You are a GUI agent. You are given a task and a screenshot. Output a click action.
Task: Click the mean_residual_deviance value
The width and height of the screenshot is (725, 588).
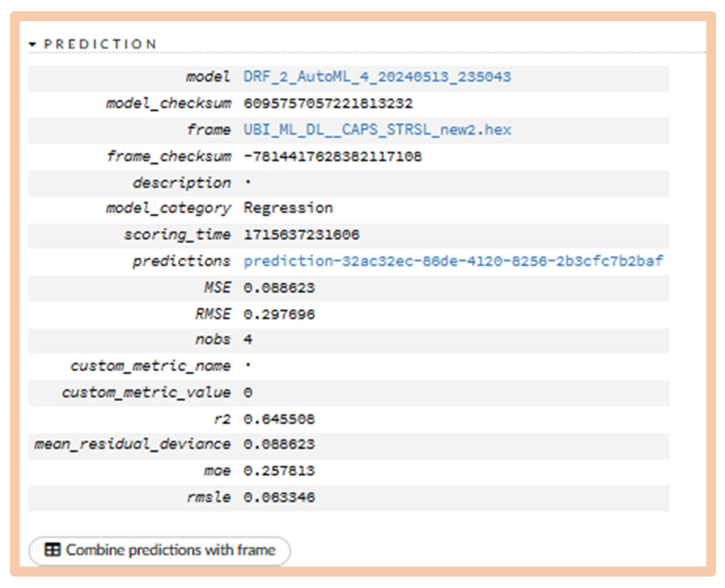279,444
